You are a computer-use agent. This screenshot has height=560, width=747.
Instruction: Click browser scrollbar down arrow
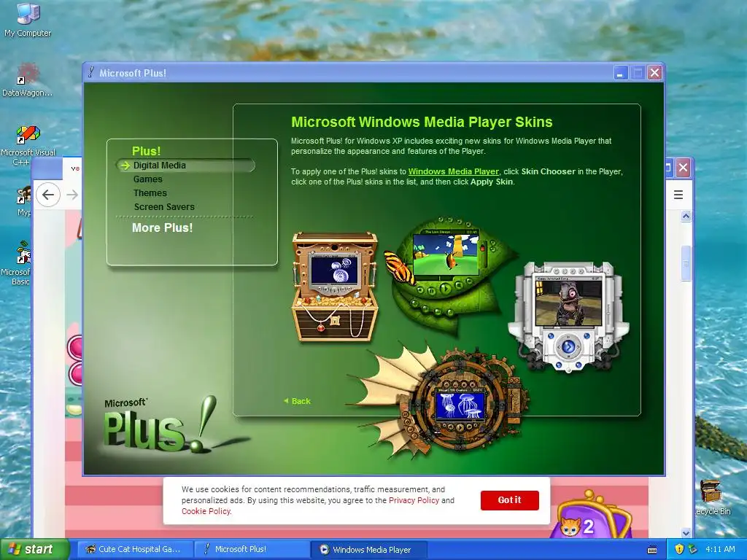[686, 533]
